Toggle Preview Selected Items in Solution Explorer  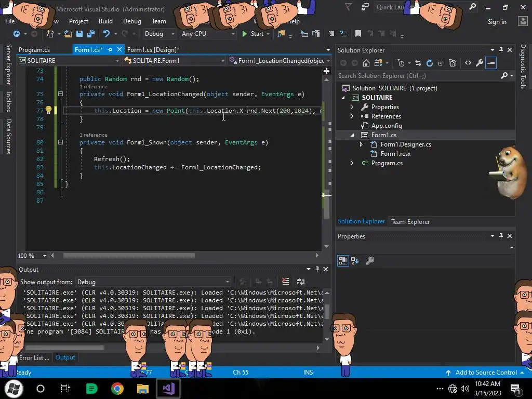491,63
